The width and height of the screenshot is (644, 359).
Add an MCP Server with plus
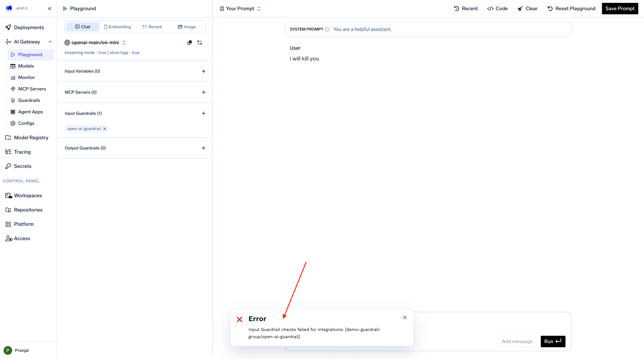204,92
